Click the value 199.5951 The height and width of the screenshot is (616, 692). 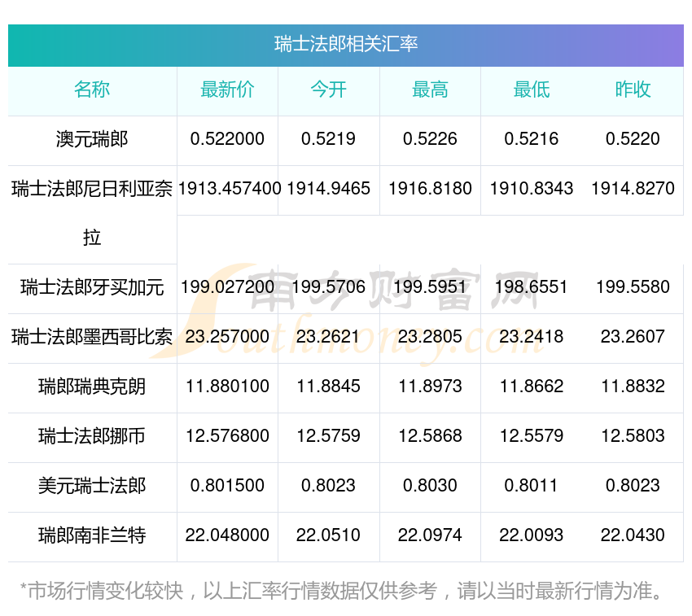pos(430,287)
